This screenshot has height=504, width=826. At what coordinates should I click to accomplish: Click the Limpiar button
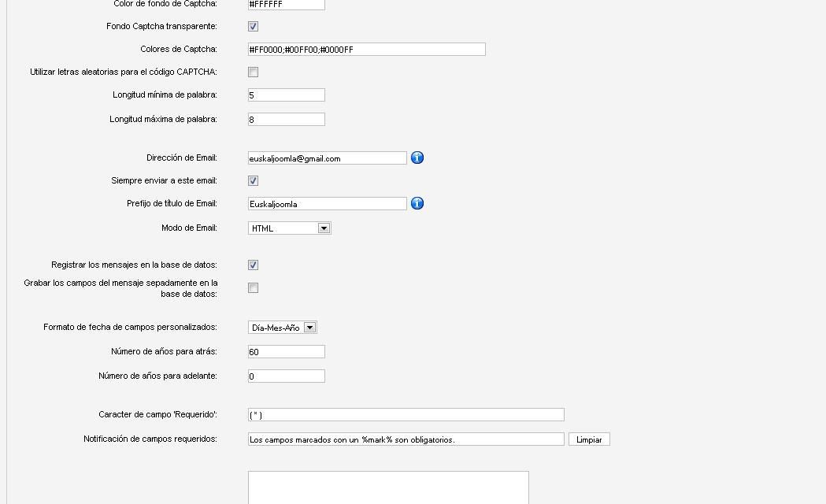click(x=589, y=439)
